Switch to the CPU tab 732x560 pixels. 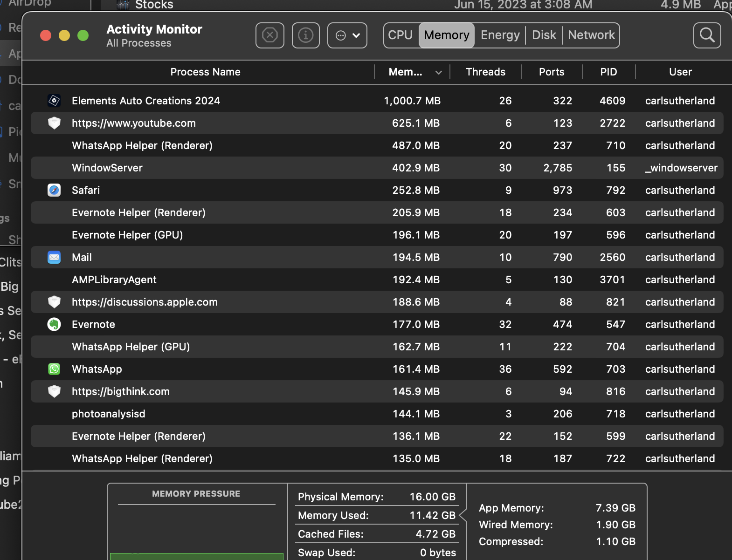(401, 35)
